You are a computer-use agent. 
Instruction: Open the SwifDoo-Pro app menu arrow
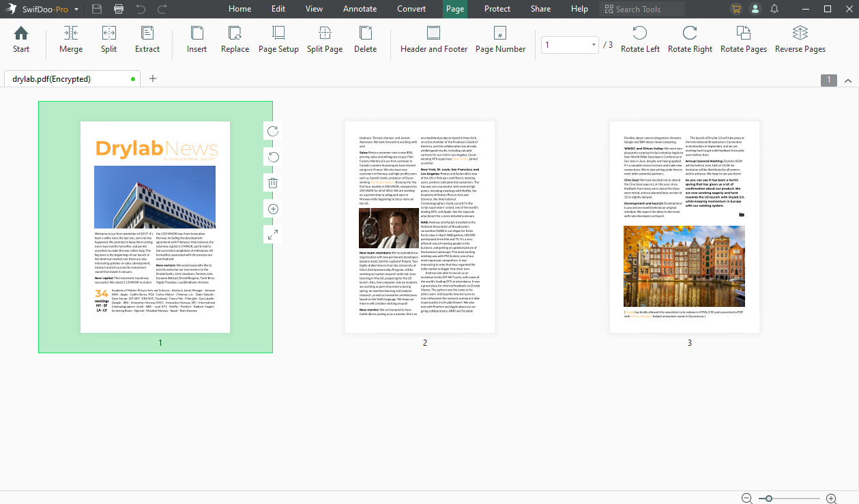[76, 10]
